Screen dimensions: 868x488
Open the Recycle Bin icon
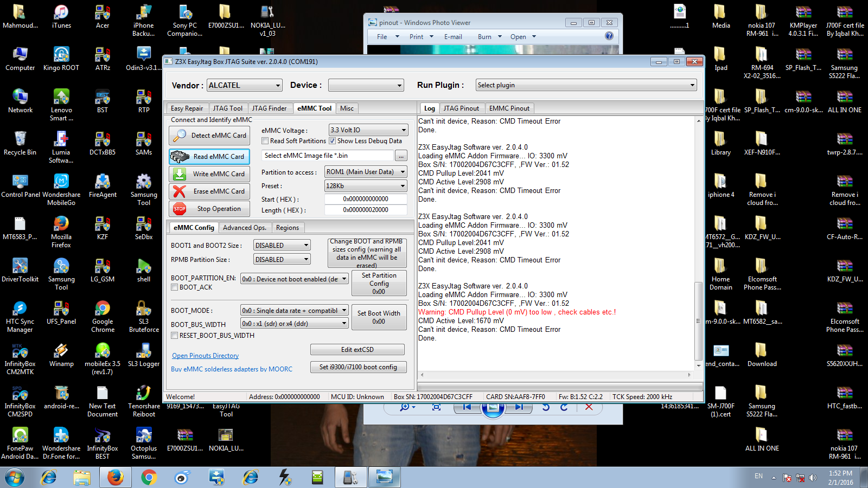(x=20, y=144)
